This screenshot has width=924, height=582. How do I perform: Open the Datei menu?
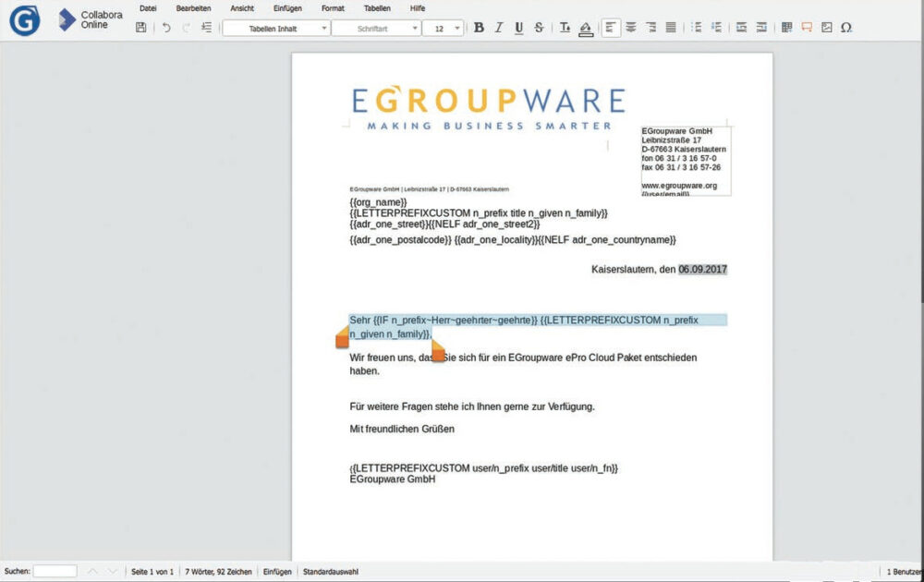tap(148, 8)
